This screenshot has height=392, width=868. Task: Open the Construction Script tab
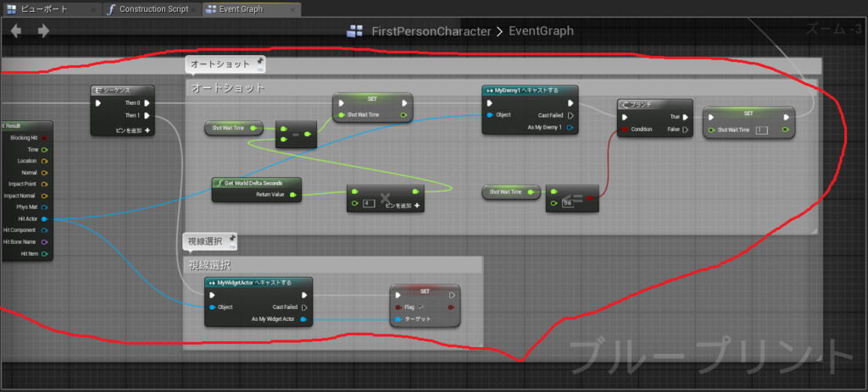tap(153, 9)
